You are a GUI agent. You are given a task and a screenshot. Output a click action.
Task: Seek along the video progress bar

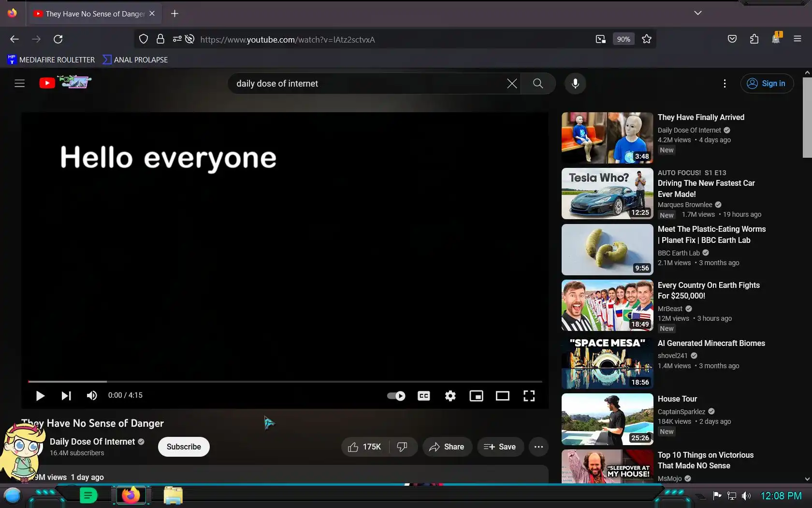pos(285,382)
